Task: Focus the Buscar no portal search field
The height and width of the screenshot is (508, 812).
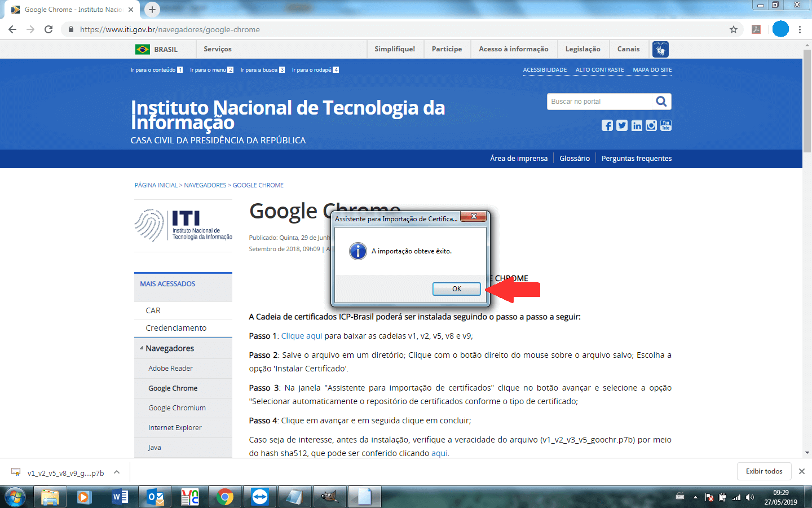Action: point(599,102)
